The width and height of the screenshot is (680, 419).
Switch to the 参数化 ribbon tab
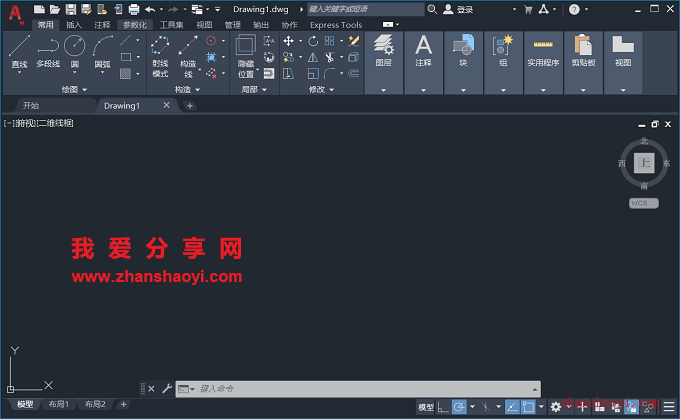(x=135, y=25)
